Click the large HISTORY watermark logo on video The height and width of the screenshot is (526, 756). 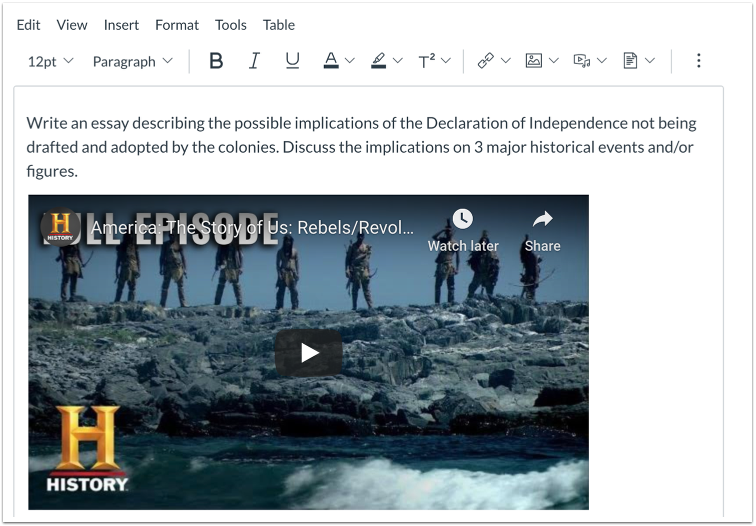87,449
